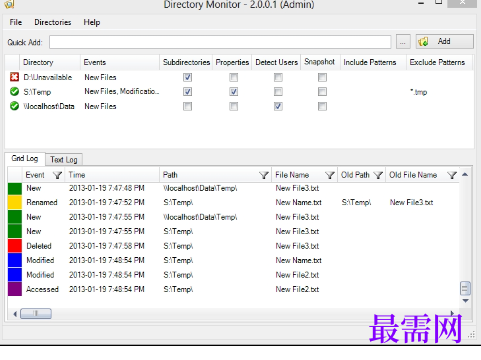Toggle Snapshot checkbox for D:\Unavailable
Image resolution: width=481 pixels, height=360 pixels.
[x=322, y=78]
